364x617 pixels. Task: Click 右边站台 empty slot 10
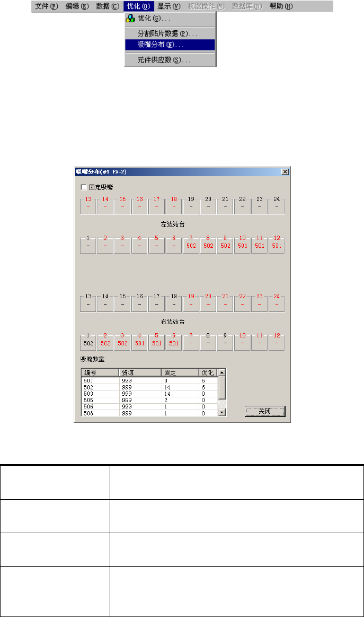[243, 342]
